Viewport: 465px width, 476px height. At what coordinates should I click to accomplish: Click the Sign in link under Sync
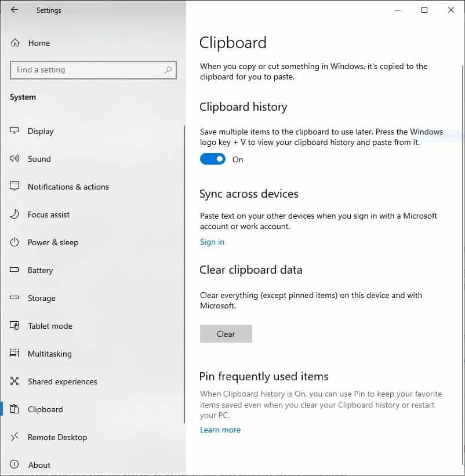[212, 242]
